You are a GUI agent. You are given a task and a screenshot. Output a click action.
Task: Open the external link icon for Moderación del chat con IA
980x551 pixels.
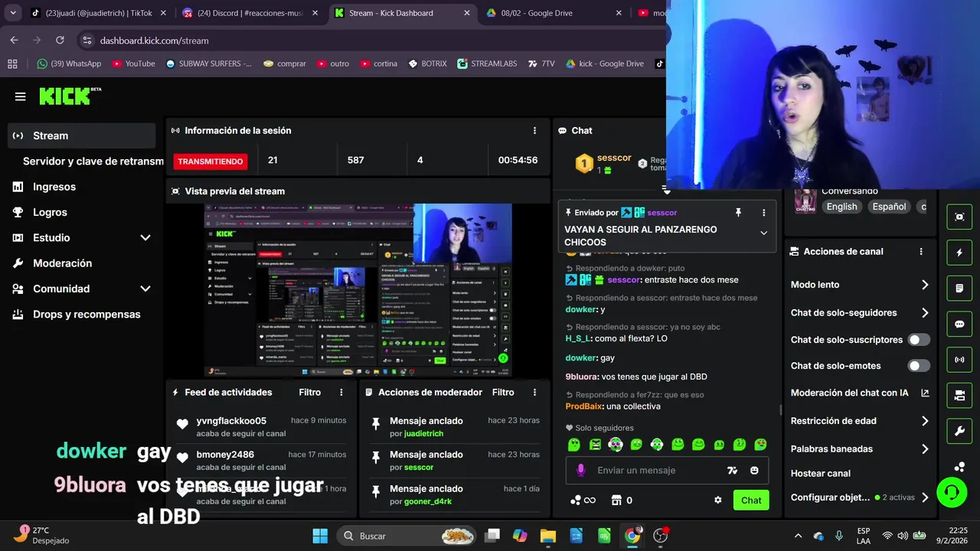pyautogui.click(x=925, y=393)
